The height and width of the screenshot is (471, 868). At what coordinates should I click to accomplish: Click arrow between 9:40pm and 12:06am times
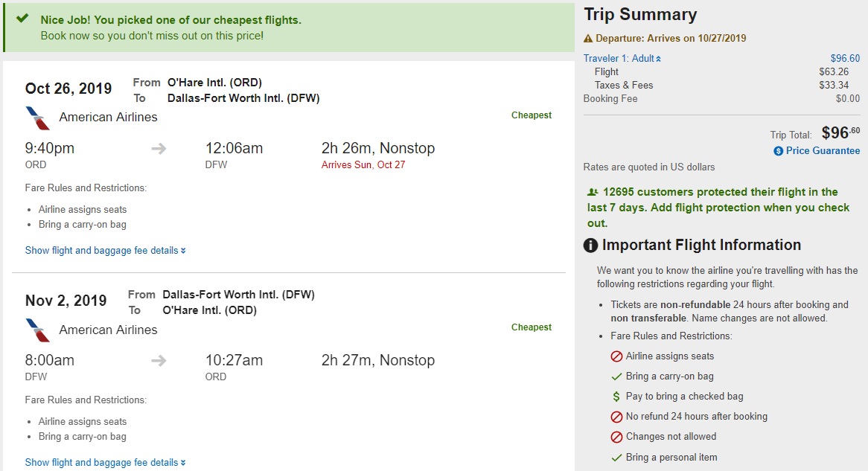[159, 149]
